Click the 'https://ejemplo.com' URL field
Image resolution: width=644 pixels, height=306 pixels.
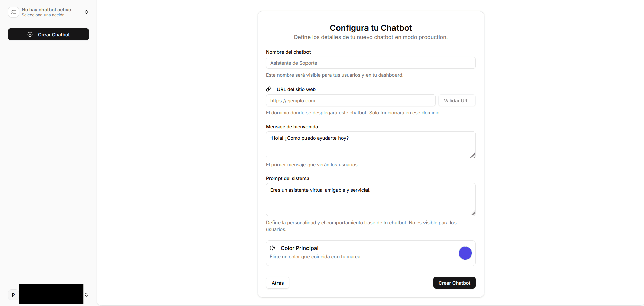pos(351,100)
